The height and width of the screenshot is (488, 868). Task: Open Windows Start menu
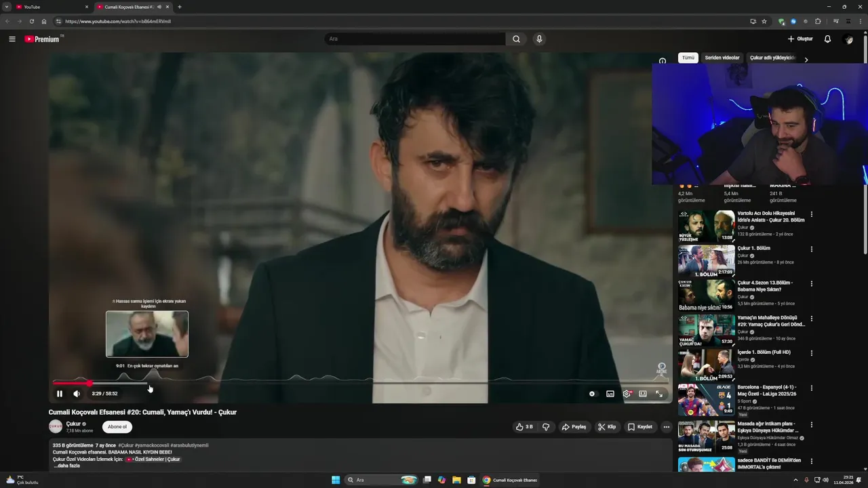coord(336,480)
